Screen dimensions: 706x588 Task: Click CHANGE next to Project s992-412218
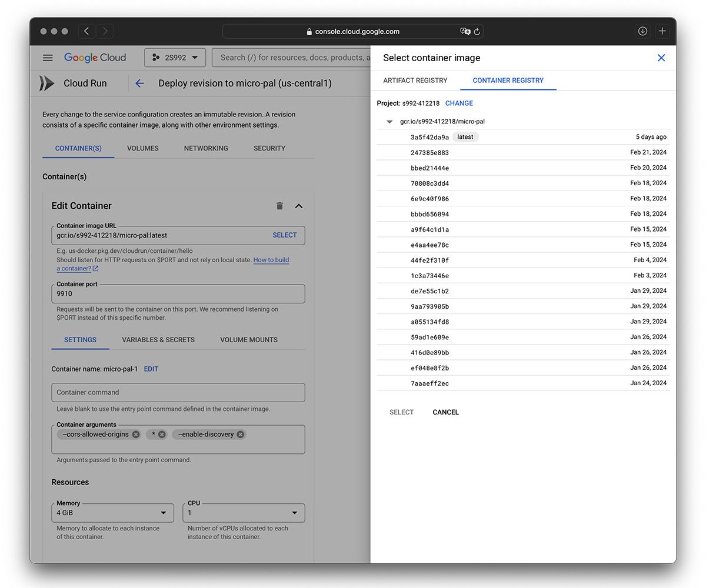coord(459,103)
